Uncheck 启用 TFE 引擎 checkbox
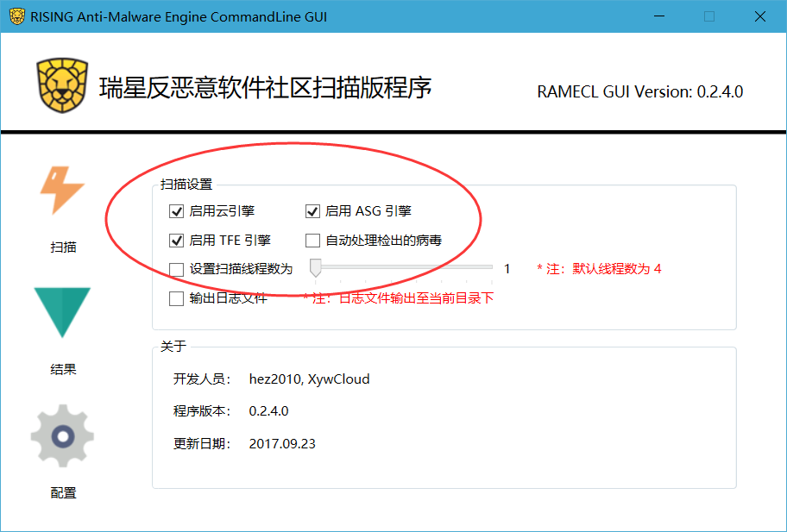 (176, 241)
